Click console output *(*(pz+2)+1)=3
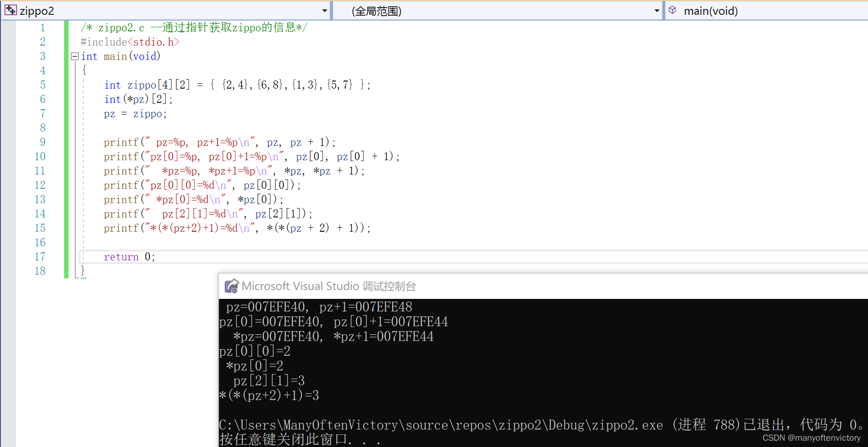This screenshot has height=447, width=868. pos(269,396)
